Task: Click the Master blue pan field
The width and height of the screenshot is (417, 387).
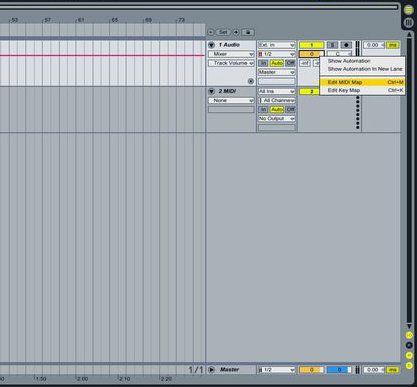Action: (x=339, y=370)
